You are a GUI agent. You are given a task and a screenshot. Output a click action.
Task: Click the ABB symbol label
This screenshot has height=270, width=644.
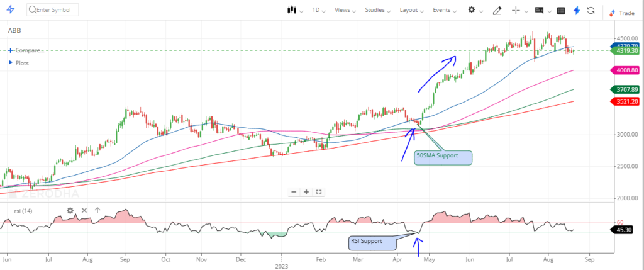point(14,30)
